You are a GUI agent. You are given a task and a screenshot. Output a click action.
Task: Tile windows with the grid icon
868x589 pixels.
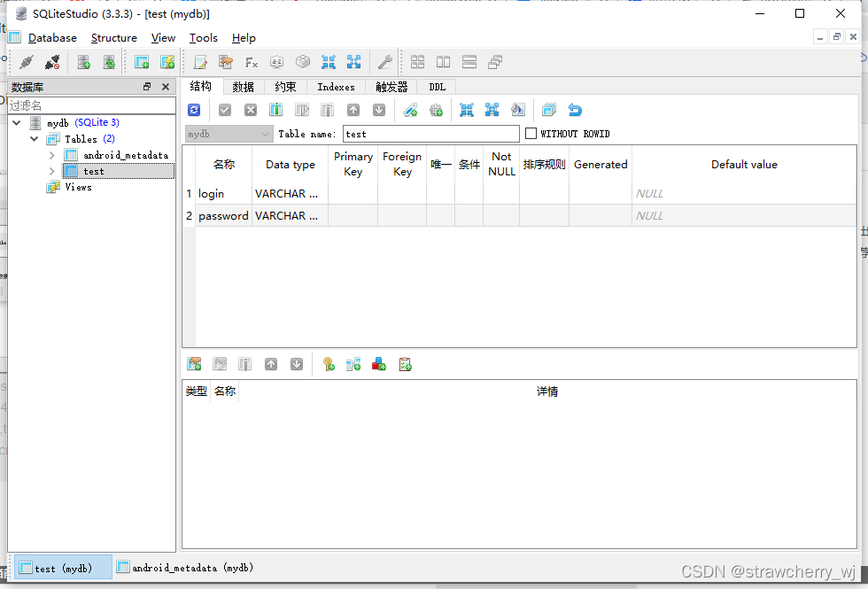pyautogui.click(x=417, y=62)
